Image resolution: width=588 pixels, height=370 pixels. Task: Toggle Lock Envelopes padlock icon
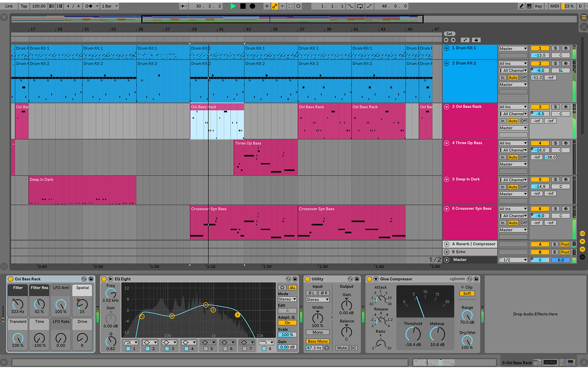pyautogui.click(x=476, y=40)
